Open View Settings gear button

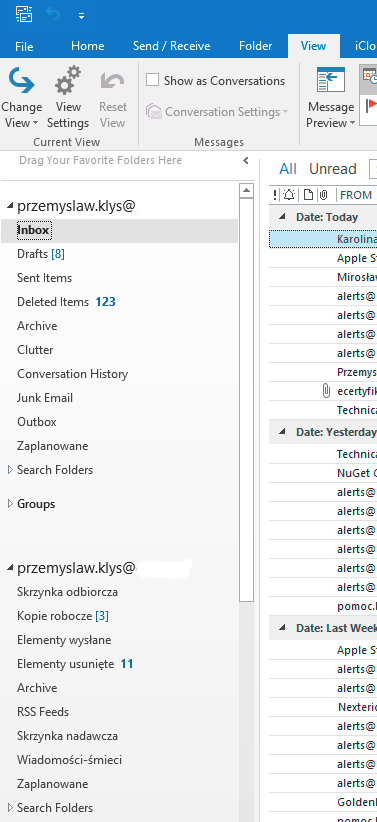[68, 98]
